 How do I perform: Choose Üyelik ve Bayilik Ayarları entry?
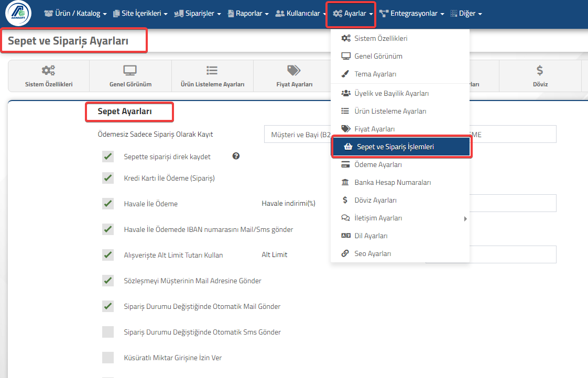pyautogui.click(x=400, y=93)
